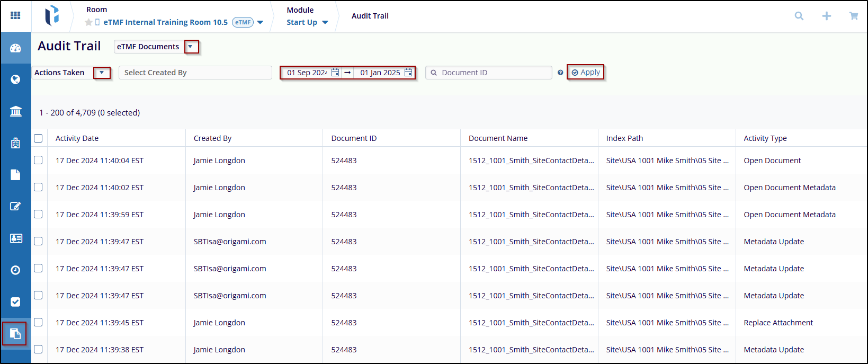Check the row for 17 Dec 2024 11:40:04
Viewport: 868px width, 364px height.
pos(38,160)
